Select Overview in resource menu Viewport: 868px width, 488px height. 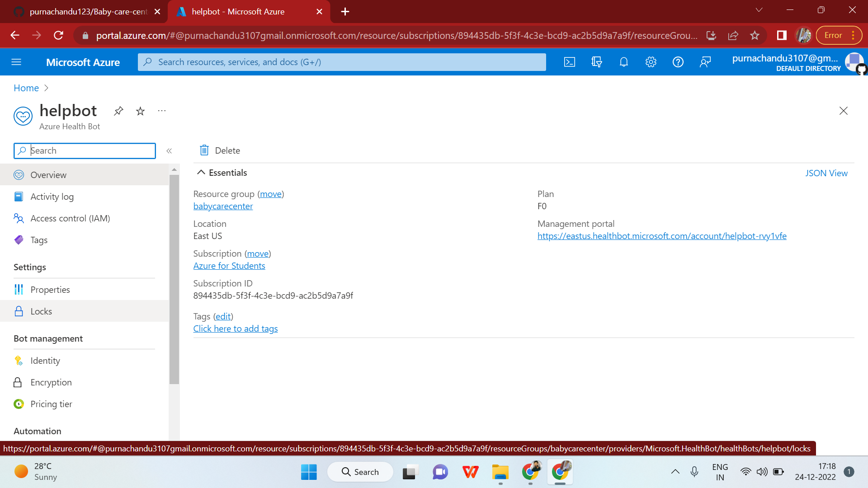pyautogui.click(x=85, y=175)
